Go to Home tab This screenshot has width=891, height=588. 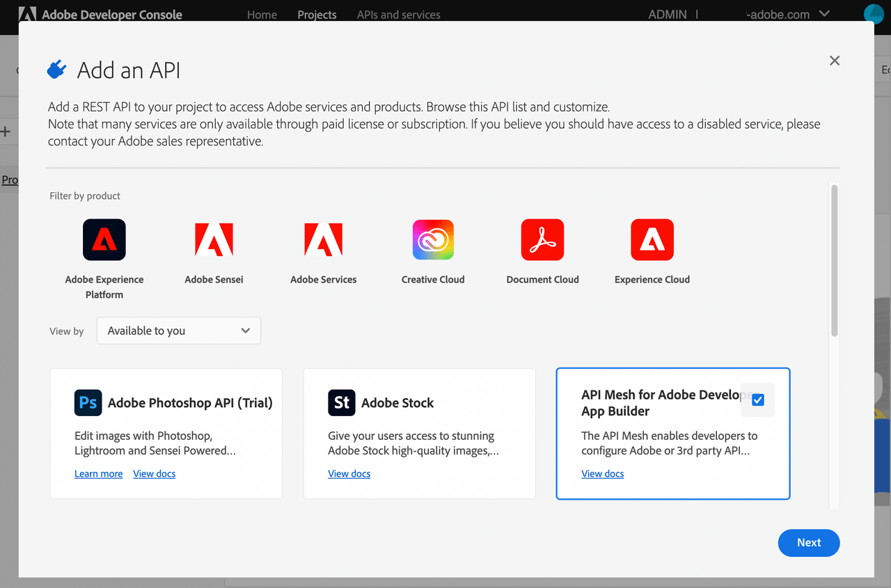coord(262,15)
